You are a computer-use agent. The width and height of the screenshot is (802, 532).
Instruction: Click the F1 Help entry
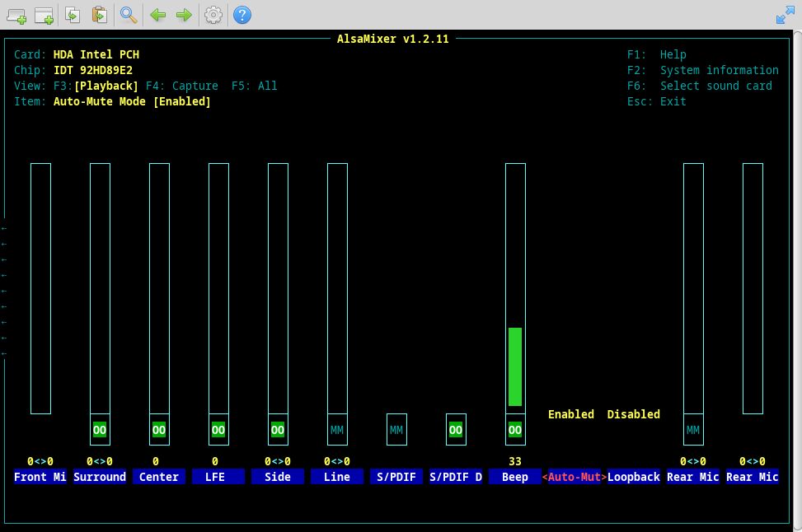[x=657, y=54]
